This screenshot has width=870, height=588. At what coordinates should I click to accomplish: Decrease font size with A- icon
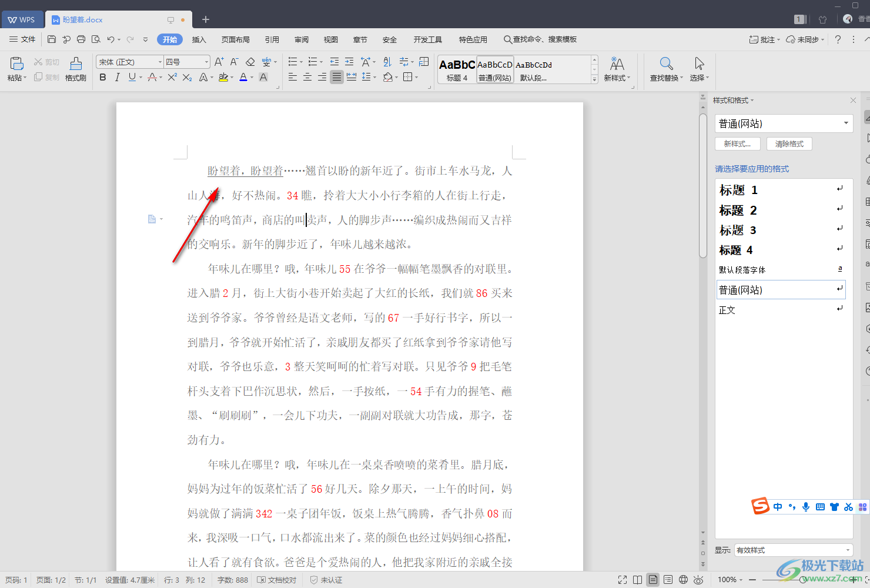(234, 62)
